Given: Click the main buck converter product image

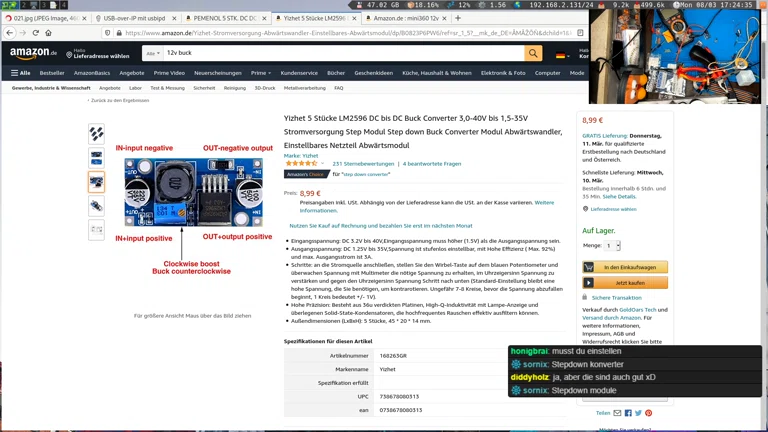Looking at the screenshot, I should [x=193, y=192].
